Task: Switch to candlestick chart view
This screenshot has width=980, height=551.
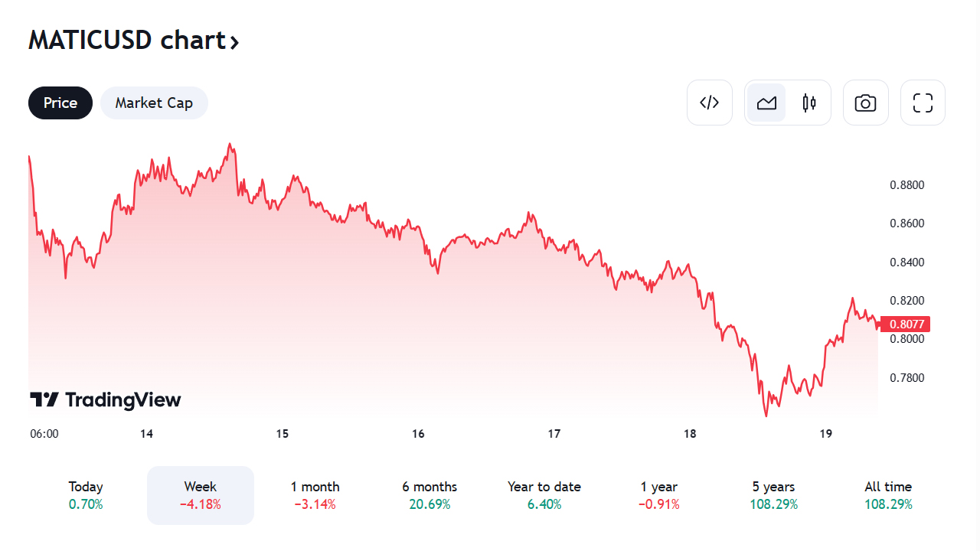Action: [x=809, y=103]
